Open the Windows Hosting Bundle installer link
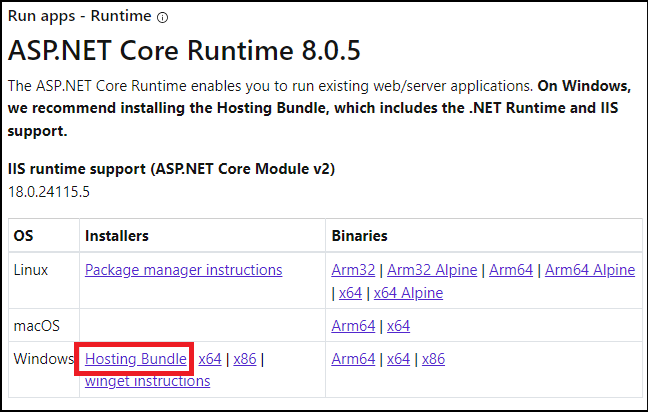 point(136,359)
